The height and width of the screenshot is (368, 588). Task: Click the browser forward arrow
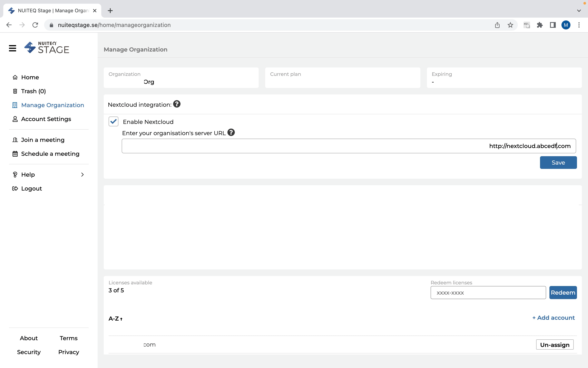22,25
